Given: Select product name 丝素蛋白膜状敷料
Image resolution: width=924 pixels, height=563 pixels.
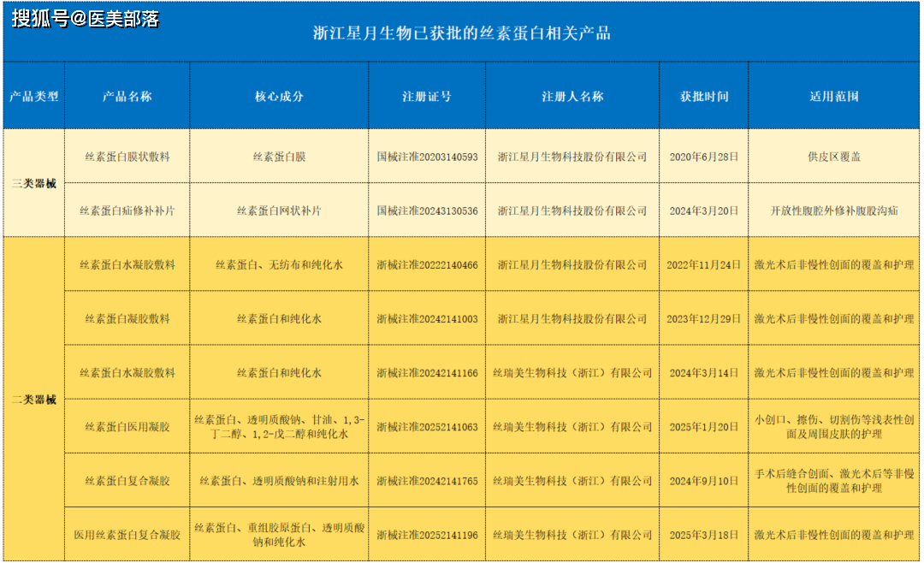Looking at the screenshot, I should pos(127,157).
